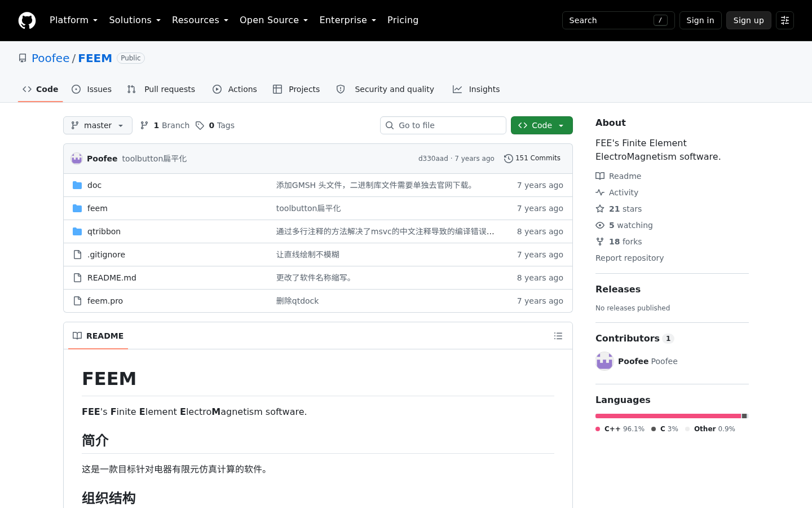Image resolution: width=812 pixels, height=508 pixels.
Task: Click the book icon beside Readme link
Action: tap(600, 176)
